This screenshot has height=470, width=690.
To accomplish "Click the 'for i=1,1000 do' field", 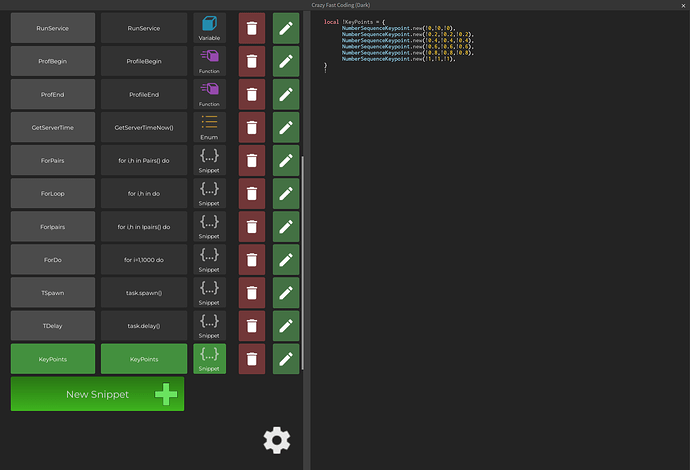I will pos(144,260).
